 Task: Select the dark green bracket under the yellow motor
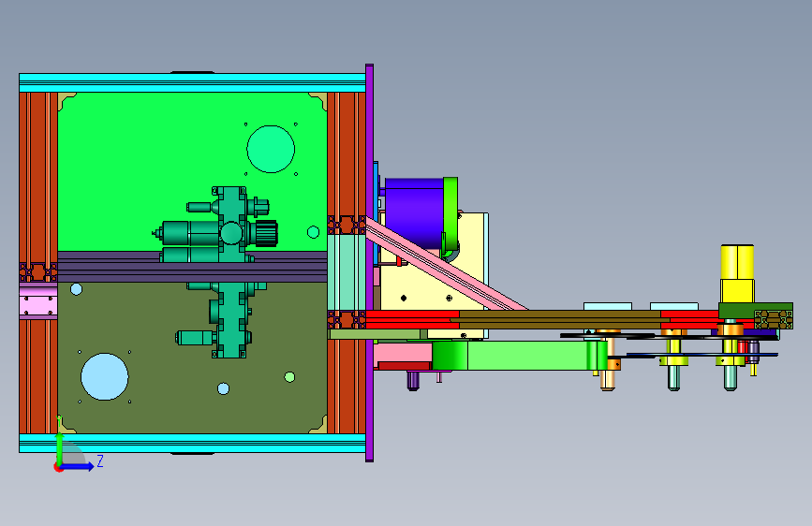click(756, 311)
